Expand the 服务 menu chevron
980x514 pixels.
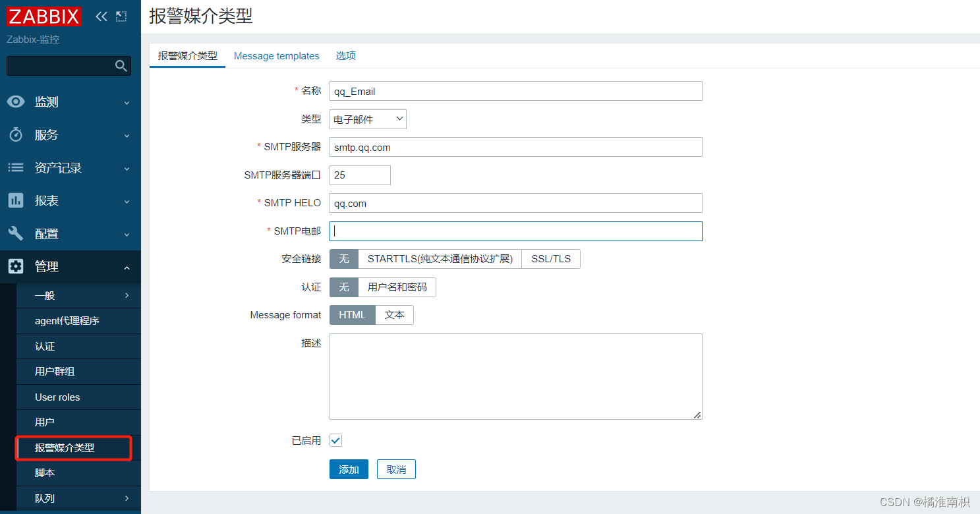pos(127,136)
